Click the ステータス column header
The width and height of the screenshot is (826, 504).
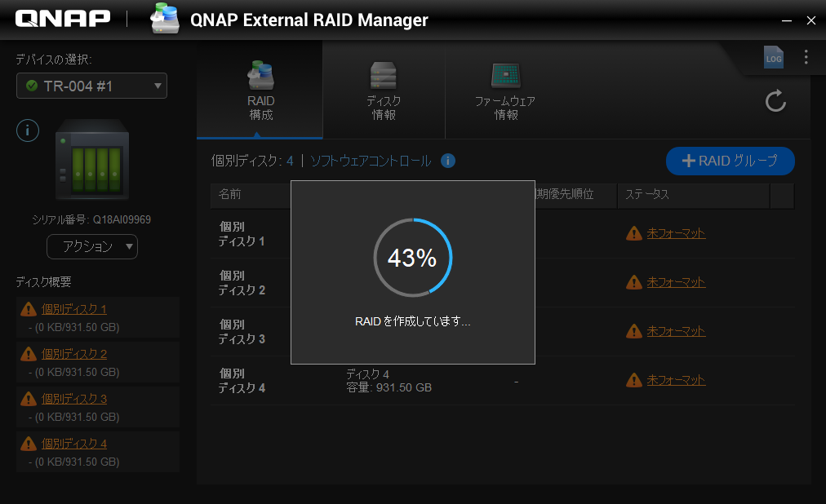coord(646,195)
